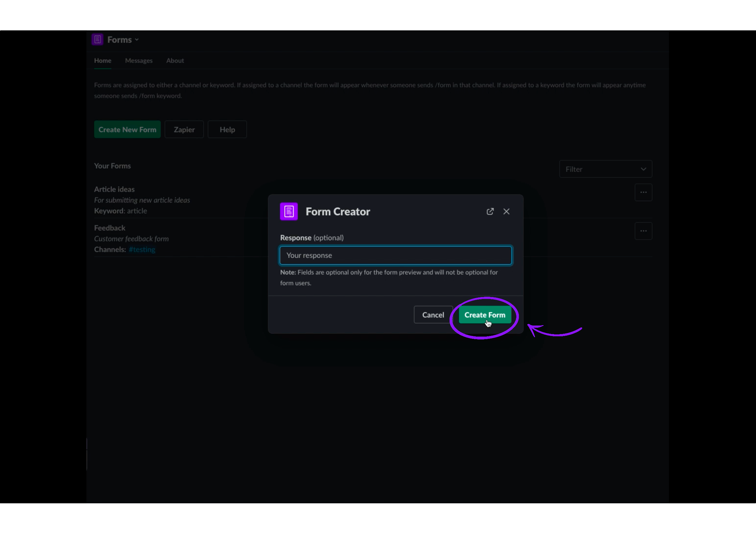756x534 pixels.
Task: Close the Form Creator dialog
Action: coord(506,211)
